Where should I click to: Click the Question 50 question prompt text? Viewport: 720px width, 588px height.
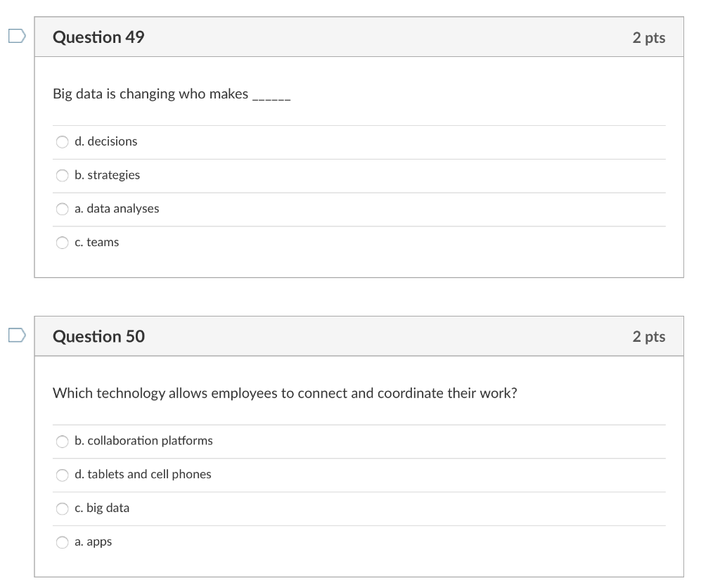coord(284,393)
